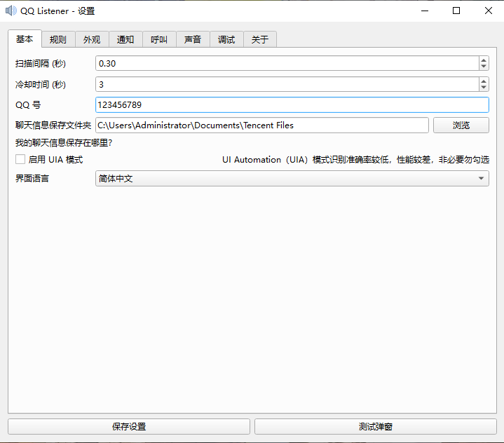Decrease 扫描间隔 with the down arrow
This screenshot has width=504, height=443.
(x=484, y=67)
